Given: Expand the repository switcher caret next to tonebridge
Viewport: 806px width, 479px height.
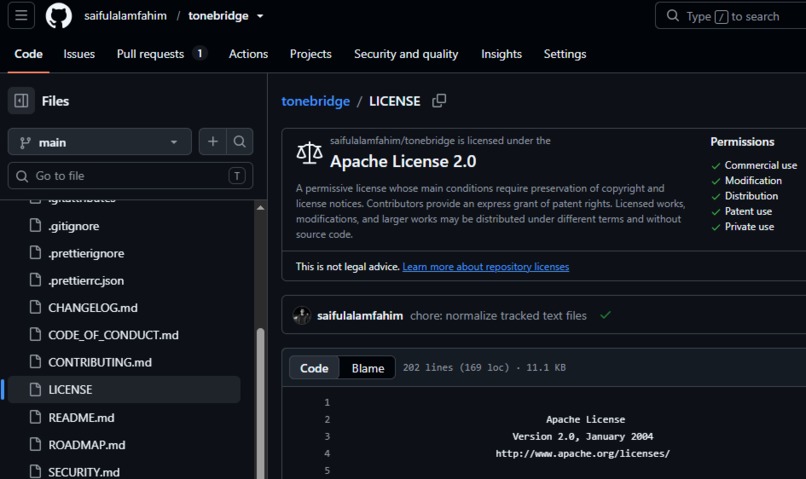Looking at the screenshot, I should (x=260, y=16).
